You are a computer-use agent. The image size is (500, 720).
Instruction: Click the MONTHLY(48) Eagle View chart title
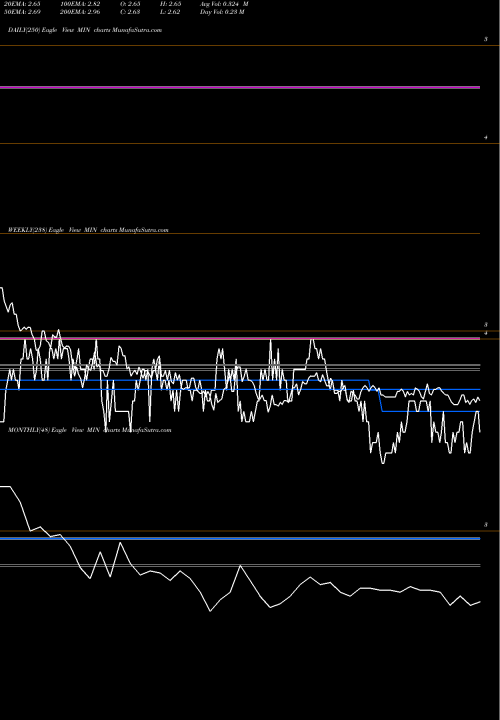(x=90, y=430)
